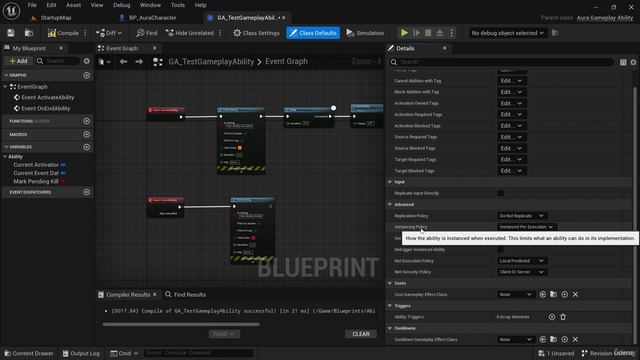Viewport: 640px width, 360px height.
Task: Click Class Defaults button
Action: point(313,33)
